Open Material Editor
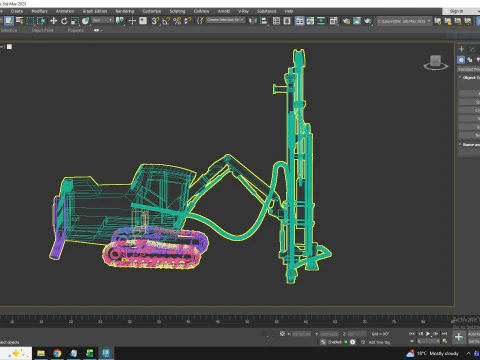Image resolution: width=480 pixels, height=360 pixels. [x=334, y=21]
